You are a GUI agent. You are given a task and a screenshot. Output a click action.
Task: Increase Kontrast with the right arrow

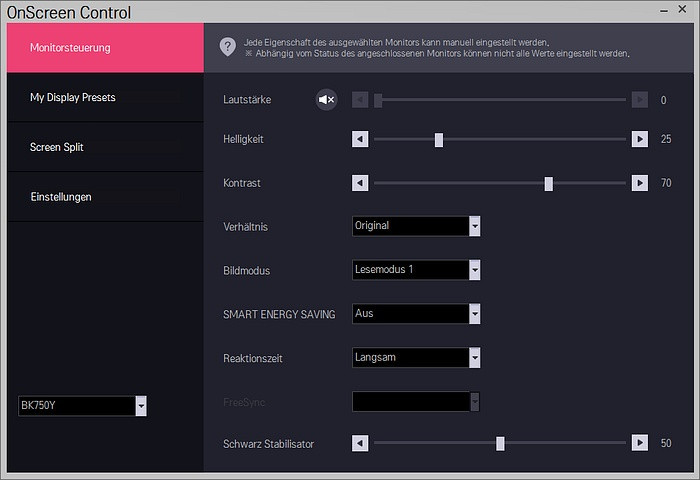(640, 183)
